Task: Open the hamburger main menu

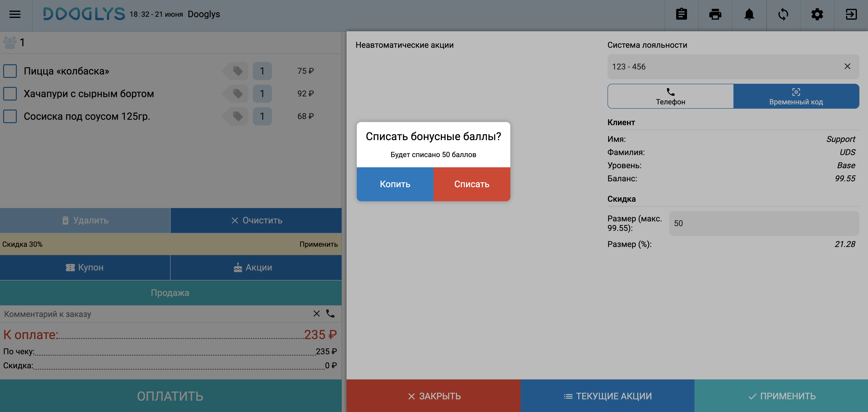Action: click(15, 14)
